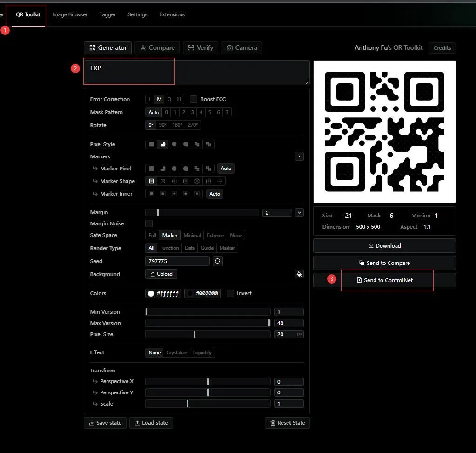The image size is (476, 453).
Task: Set Marker Pixel to the squircle icon
Action: click(186, 169)
